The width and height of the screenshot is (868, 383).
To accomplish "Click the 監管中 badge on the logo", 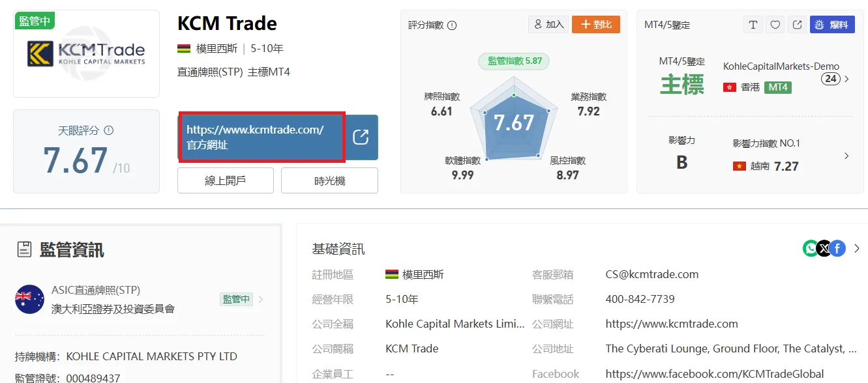I will [x=35, y=21].
